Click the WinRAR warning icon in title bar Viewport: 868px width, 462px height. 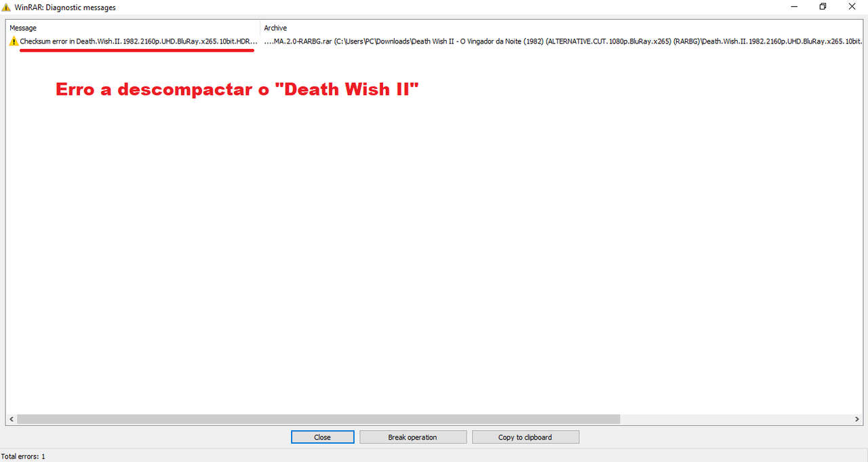(6, 7)
